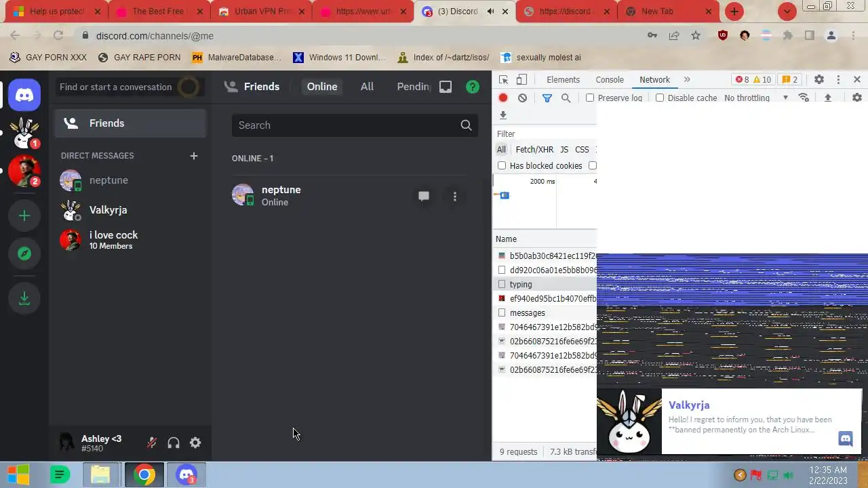Clear the network log
Viewport: 868px width, 488px height.
click(522, 98)
